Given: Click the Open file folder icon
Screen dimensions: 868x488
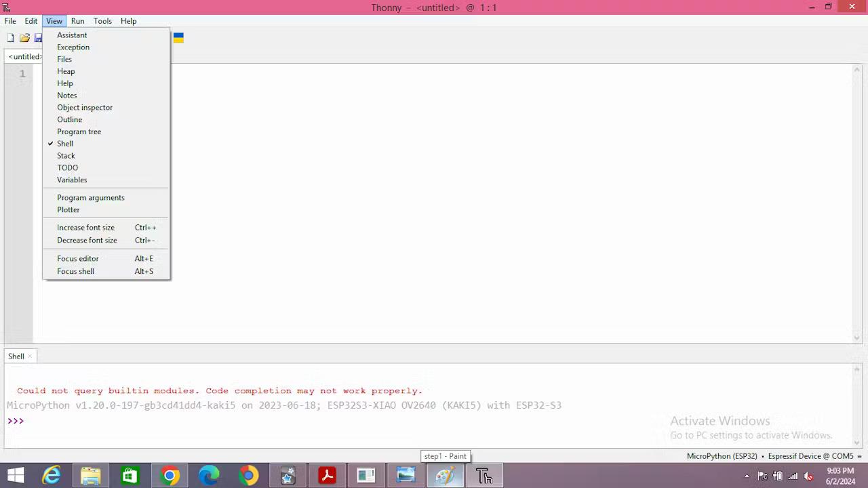Looking at the screenshot, I should (24, 38).
